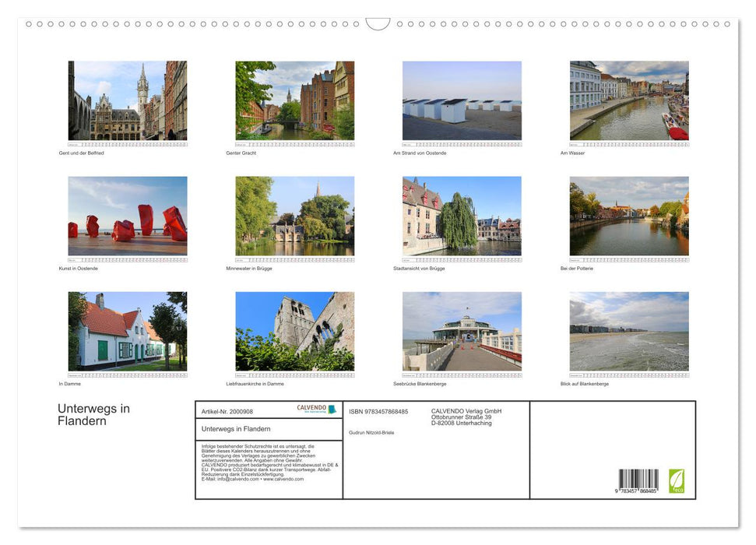Select the Artikel-Nr. 2000908 field
This screenshot has width=756, height=545.
click(227, 411)
